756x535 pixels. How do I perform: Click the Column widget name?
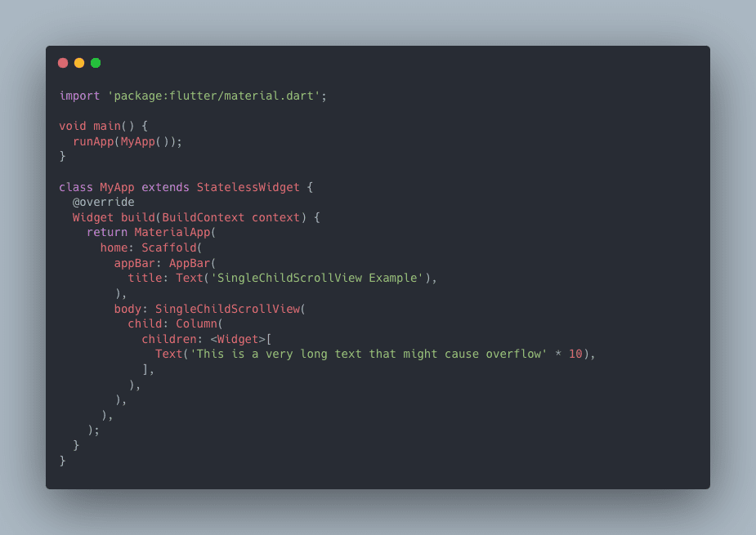[196, 324]
